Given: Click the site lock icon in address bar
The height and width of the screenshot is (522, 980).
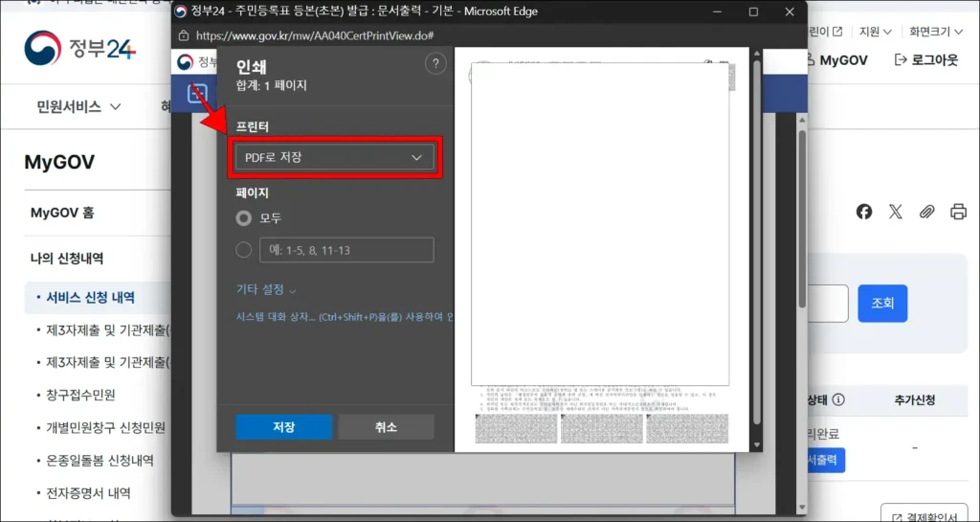Looking at the screenshot, I should [x=183, y=35].
